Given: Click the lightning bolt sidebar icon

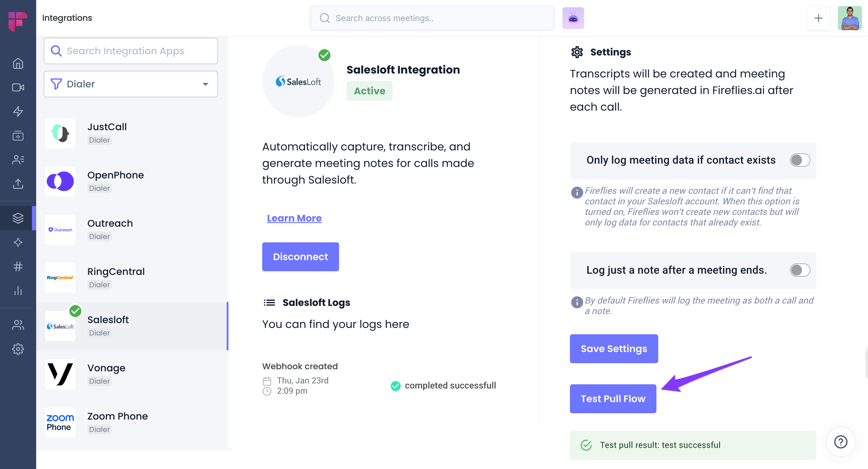Looking at the screenshot, I should tap(18, 111).
